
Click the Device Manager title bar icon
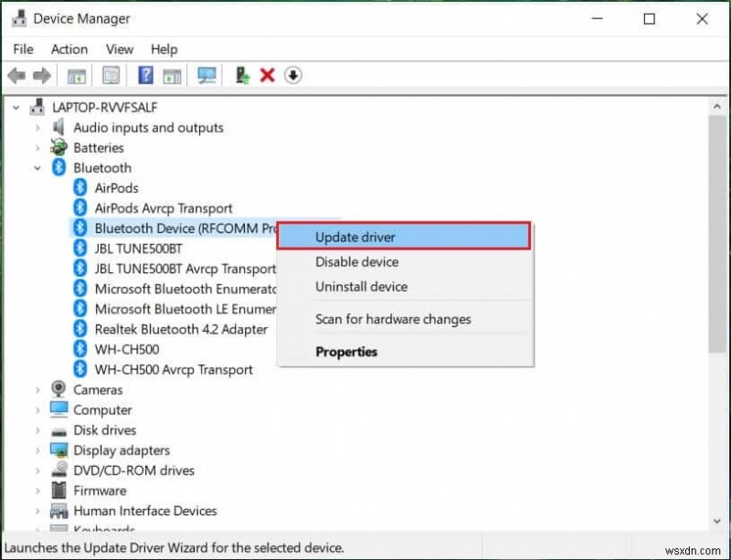point(19,18)
